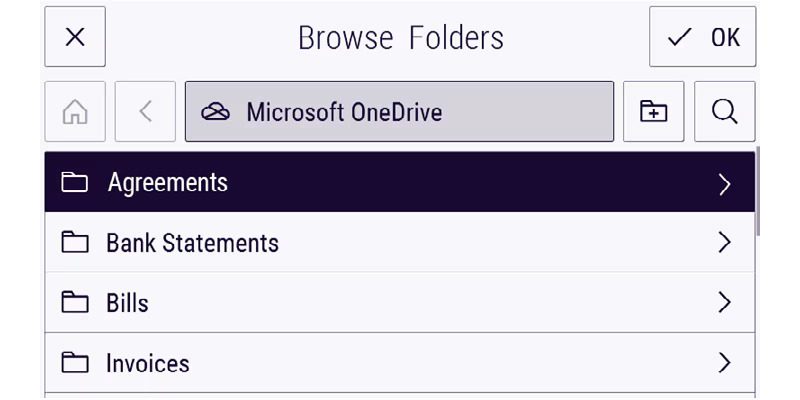
Task: Click the folder list scrollbar
Action: click(759, 190)
